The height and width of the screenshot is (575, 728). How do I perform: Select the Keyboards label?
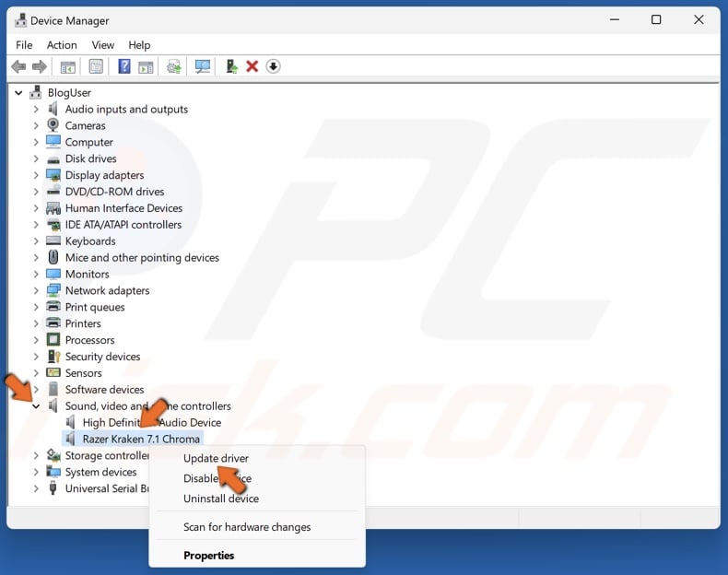pos(90,241)
